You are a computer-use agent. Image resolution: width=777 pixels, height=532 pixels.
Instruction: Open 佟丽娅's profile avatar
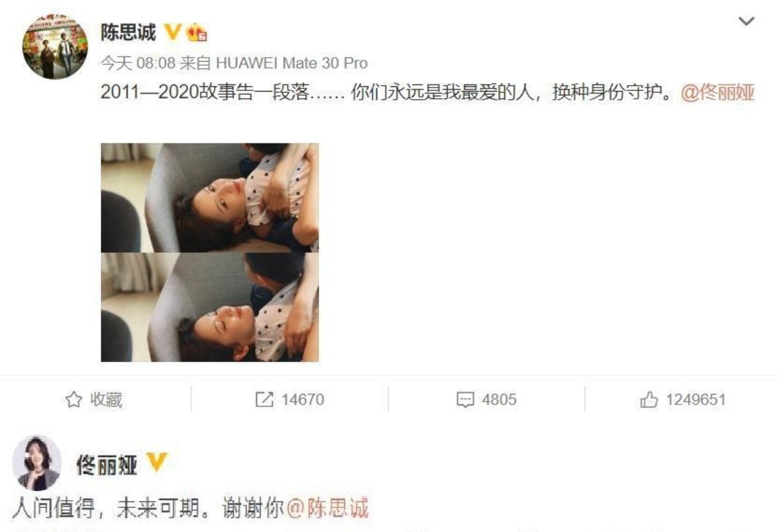[37, 462]
